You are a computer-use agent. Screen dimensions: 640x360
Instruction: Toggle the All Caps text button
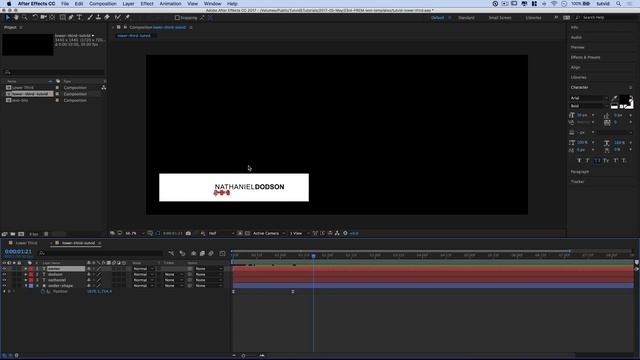[597, 160]
